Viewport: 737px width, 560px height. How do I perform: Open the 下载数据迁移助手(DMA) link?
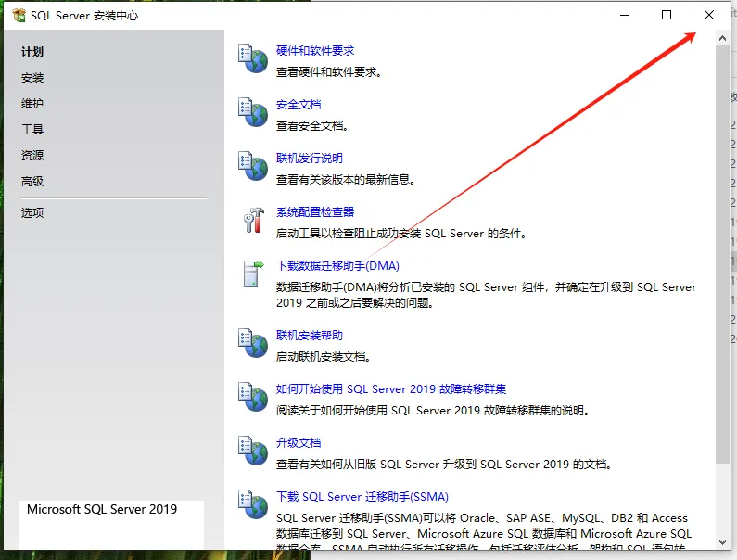(337, 266)
